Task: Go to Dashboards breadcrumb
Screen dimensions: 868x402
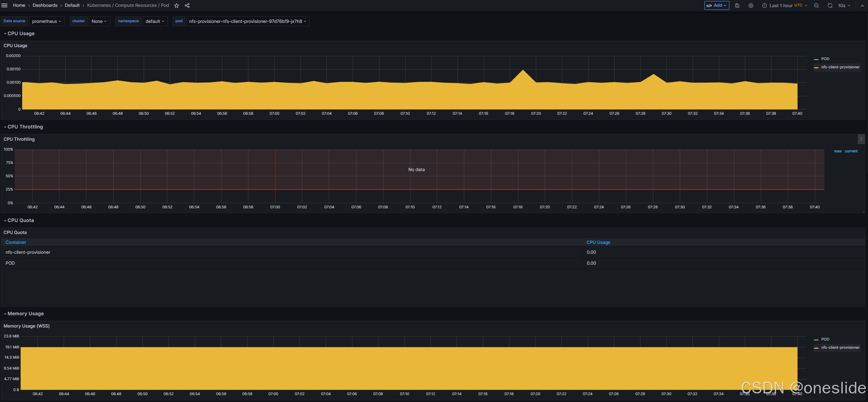Action: pos(45,5)
